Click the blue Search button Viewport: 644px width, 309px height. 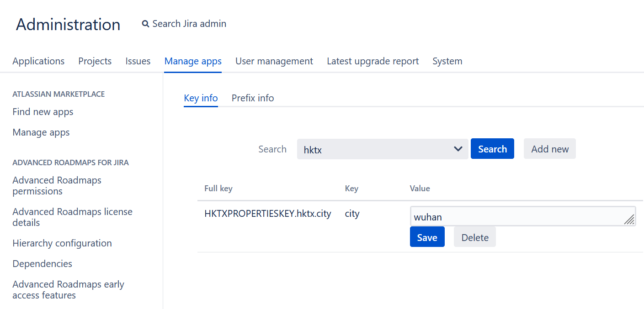[x=492, y=149]
